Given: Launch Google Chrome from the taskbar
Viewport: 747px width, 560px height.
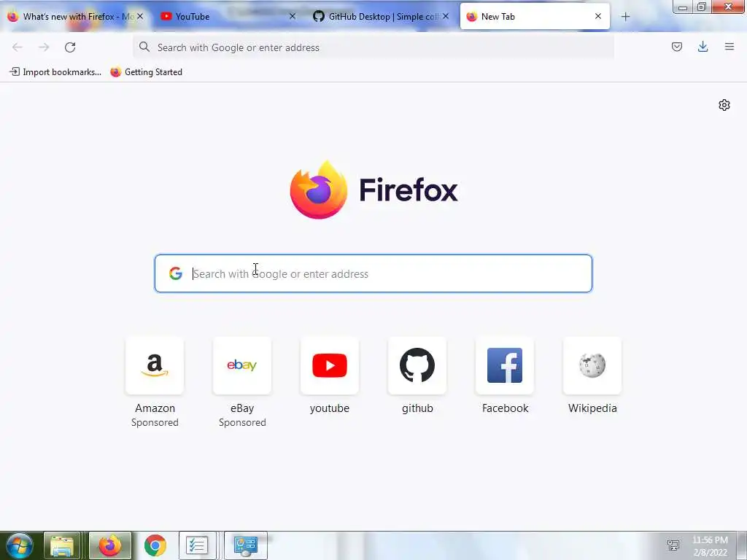Looking at the screenshot, I should [155, 545].
